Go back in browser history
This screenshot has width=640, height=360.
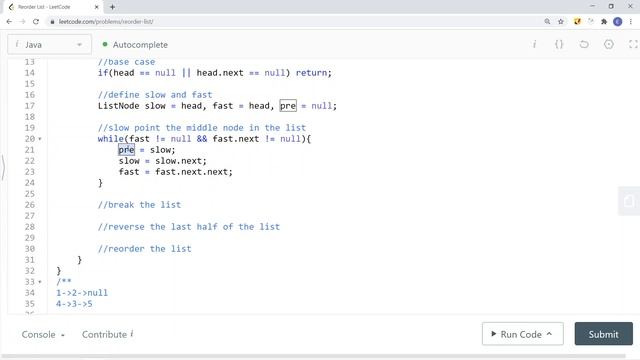click(x=9, y=22)
